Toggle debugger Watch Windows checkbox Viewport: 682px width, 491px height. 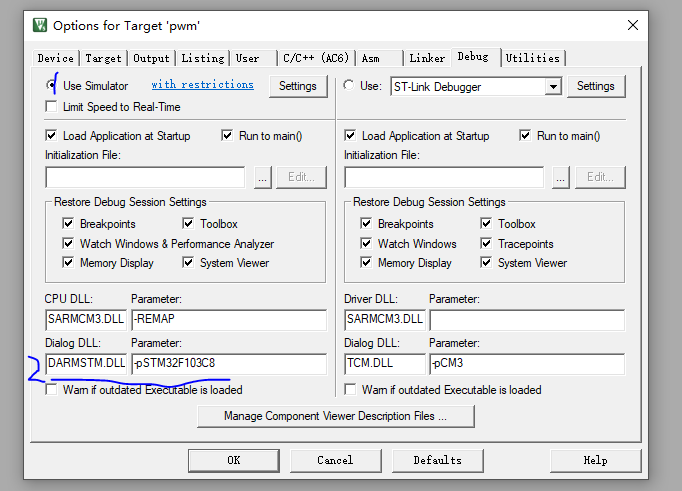coord(366,243)
